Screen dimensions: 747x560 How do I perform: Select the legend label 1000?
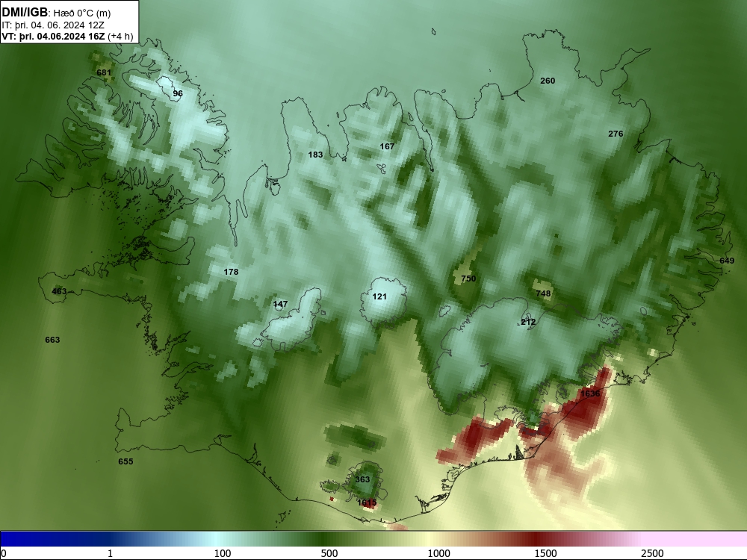pos(438,553)
